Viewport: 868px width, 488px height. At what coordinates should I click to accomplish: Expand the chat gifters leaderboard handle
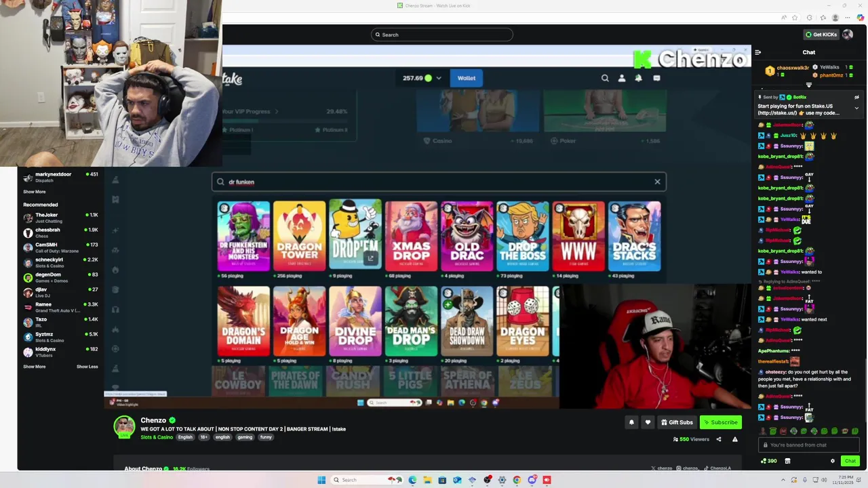(808, 85)
